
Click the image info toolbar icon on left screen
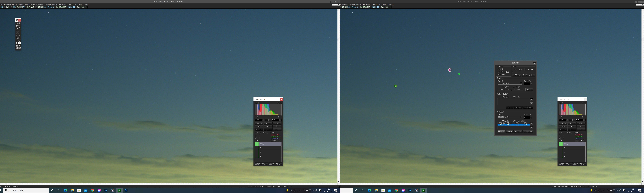coord(24,7)
